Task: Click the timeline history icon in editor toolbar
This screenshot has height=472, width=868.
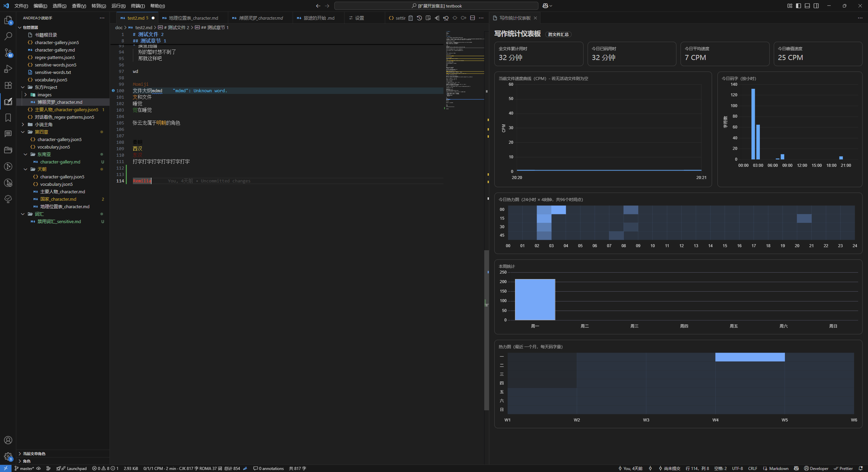Action: tap(419, 18)
